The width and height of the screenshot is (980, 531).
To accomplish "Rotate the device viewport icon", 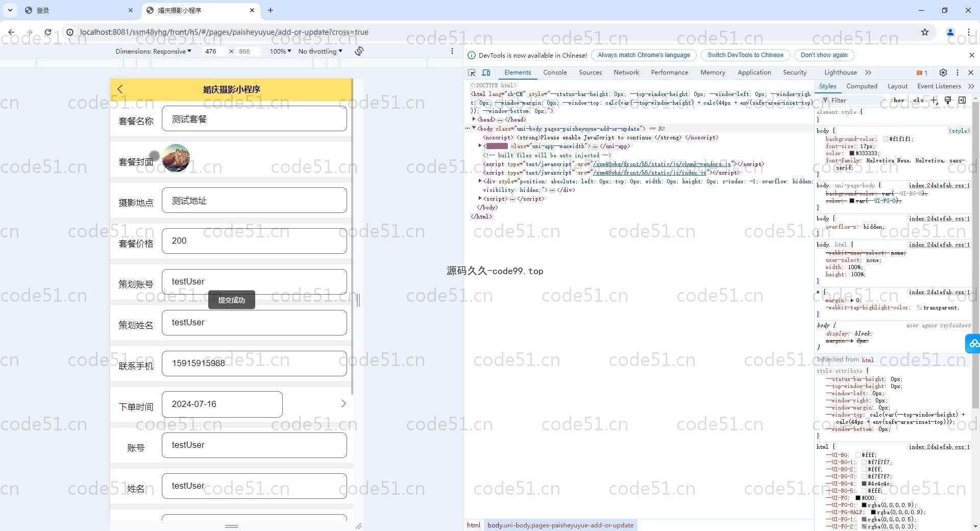I will click(359, 51).
